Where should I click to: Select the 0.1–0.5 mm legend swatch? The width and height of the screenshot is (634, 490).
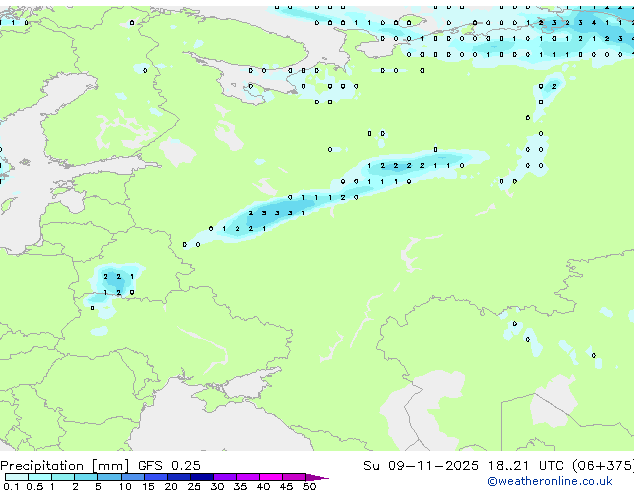pos(17,477)
